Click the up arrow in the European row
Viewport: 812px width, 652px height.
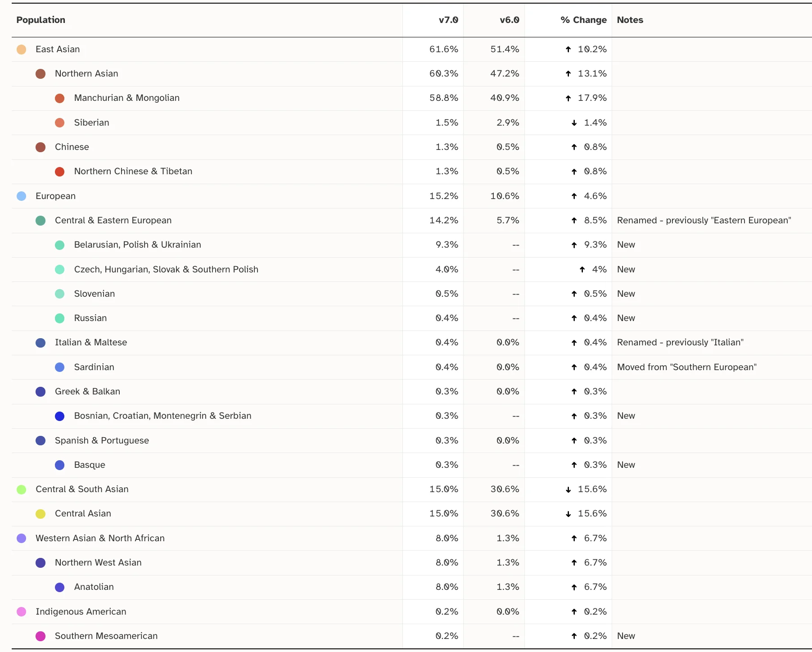574,196
